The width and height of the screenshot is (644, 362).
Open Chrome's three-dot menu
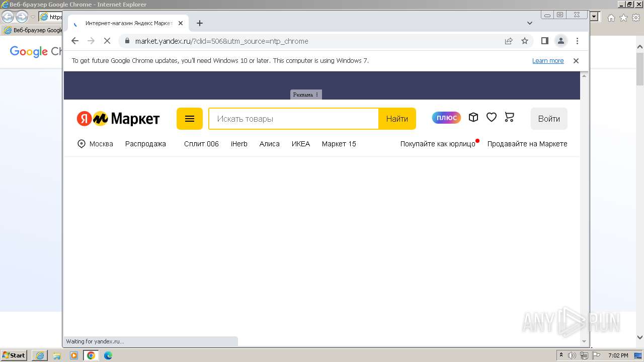577,41
